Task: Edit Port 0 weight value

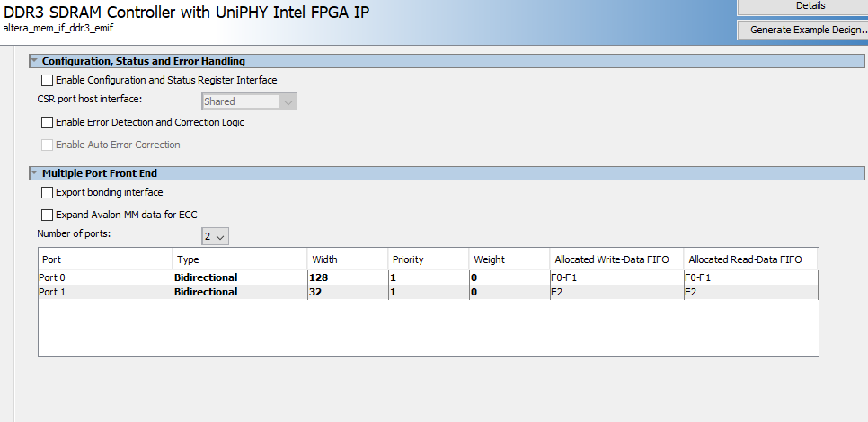Action: click(x=509, y=277)
